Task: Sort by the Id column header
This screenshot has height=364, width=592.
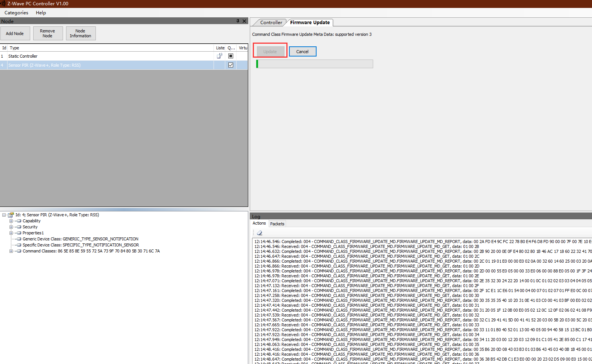Action: tap(4, 48)
